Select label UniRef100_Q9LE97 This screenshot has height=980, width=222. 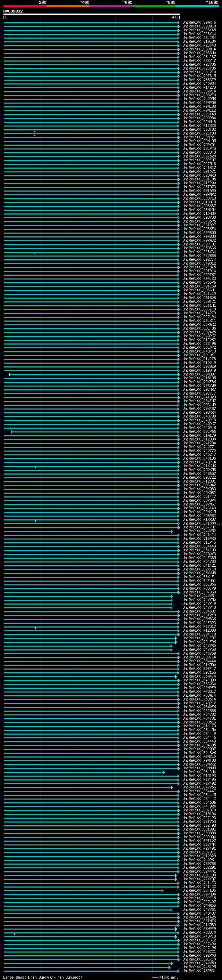coord(199,638)
